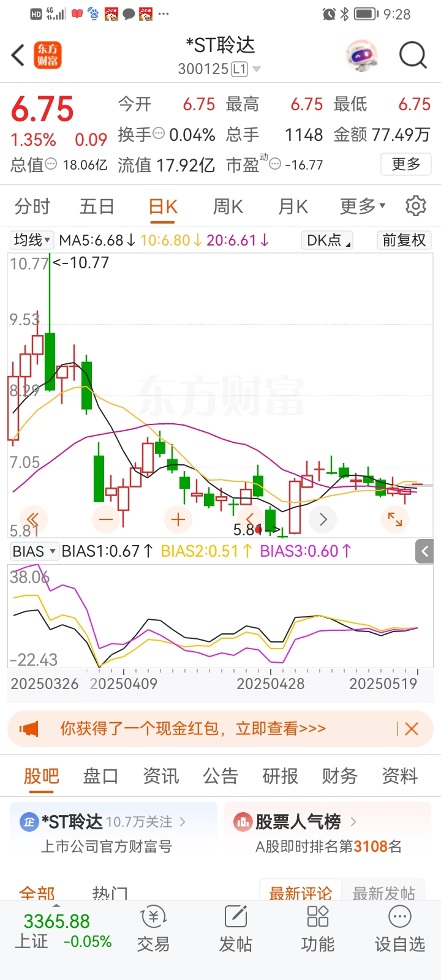This screenshot has height=980, width=441.
Task: Open 资讯 section tab
Action: 160,776
